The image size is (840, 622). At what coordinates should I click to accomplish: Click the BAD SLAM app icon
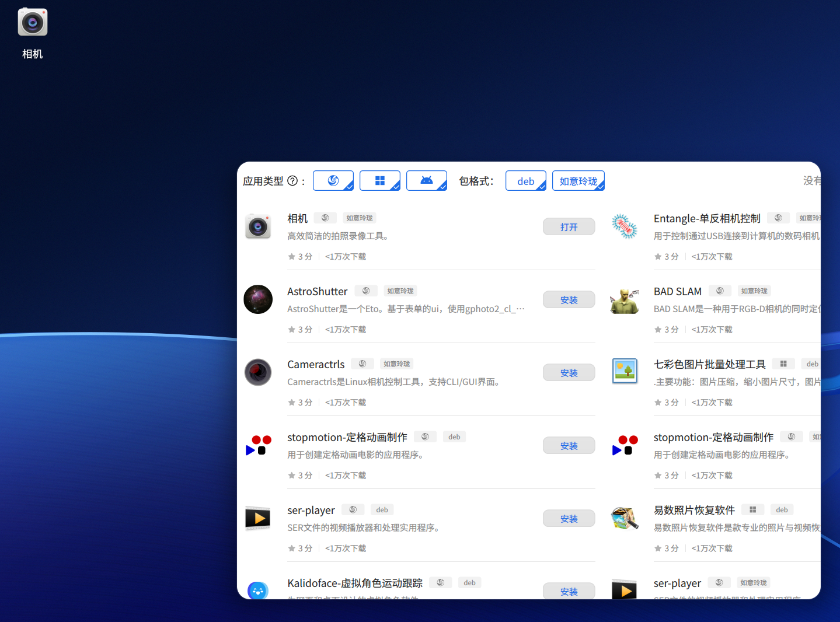click(624, 299)
